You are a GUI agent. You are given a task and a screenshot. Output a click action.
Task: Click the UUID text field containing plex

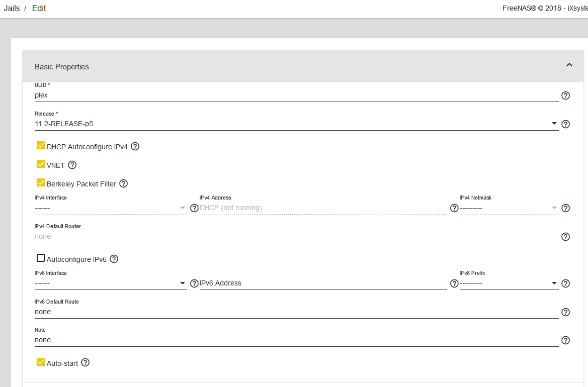pos(296,95)
